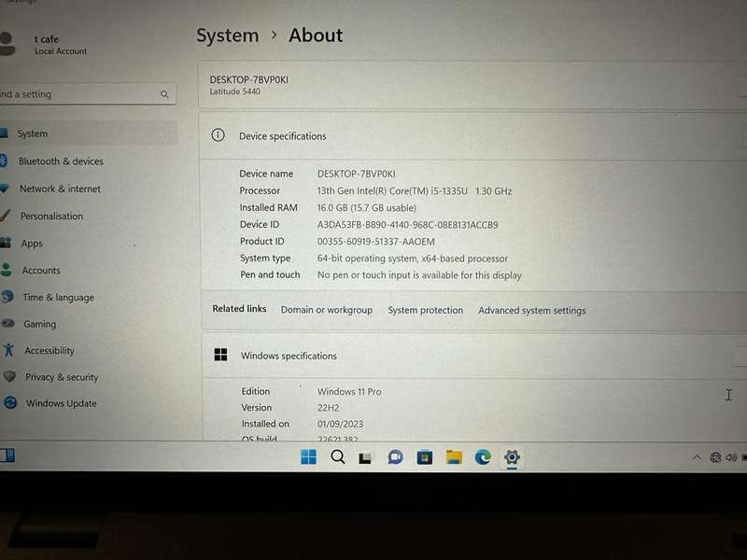Click the Privacy shield icon
The height and width of the screenshot is (560, 747).
coord(9,377)
